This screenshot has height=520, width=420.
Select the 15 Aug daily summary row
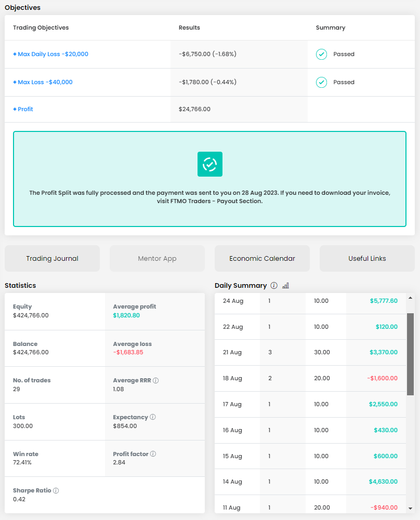point(310,456)
